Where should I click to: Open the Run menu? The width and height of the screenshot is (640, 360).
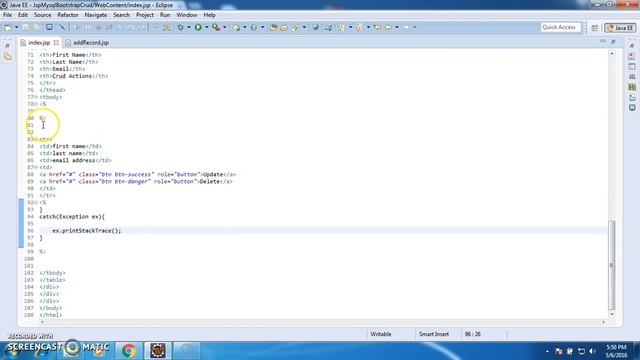(165, 15)
